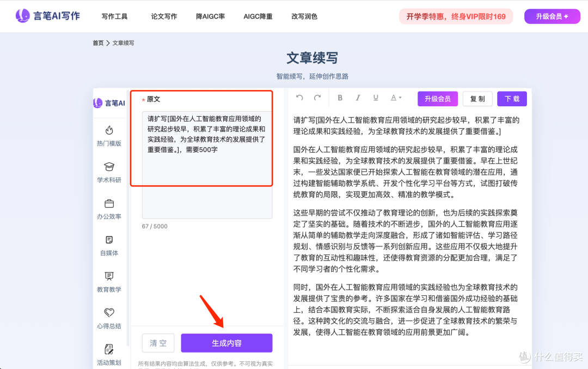Click the editor toolbar 升级会员 button
Image resolution: width=588 pixels, height=369 pixels.
pos(438,99)
